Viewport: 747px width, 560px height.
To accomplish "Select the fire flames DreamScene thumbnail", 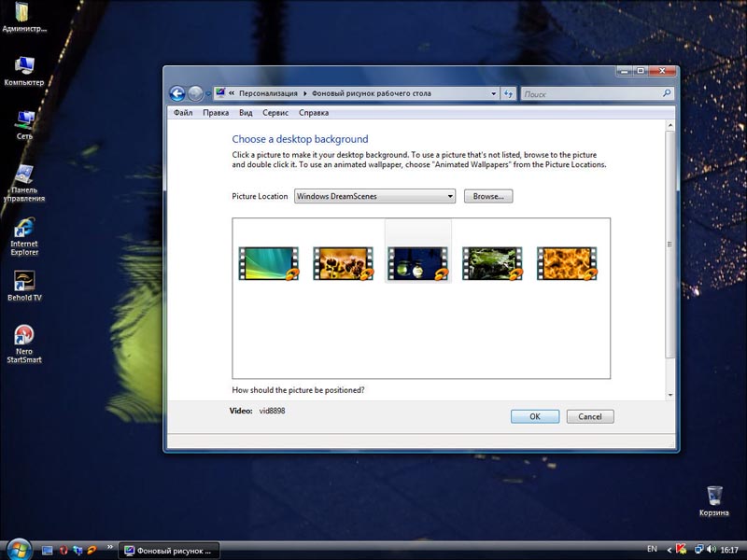I will (x=567, y=263).
